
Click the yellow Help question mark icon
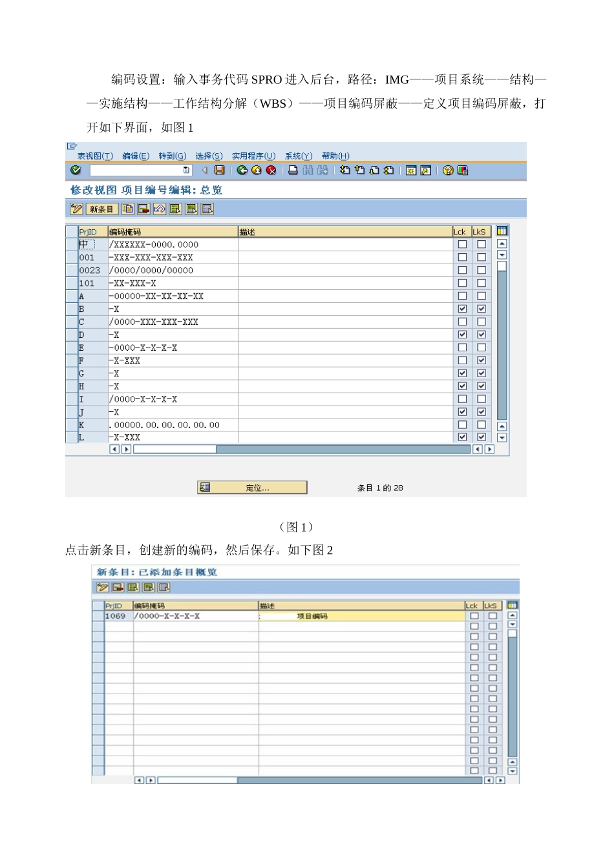(x=448, y=170)
